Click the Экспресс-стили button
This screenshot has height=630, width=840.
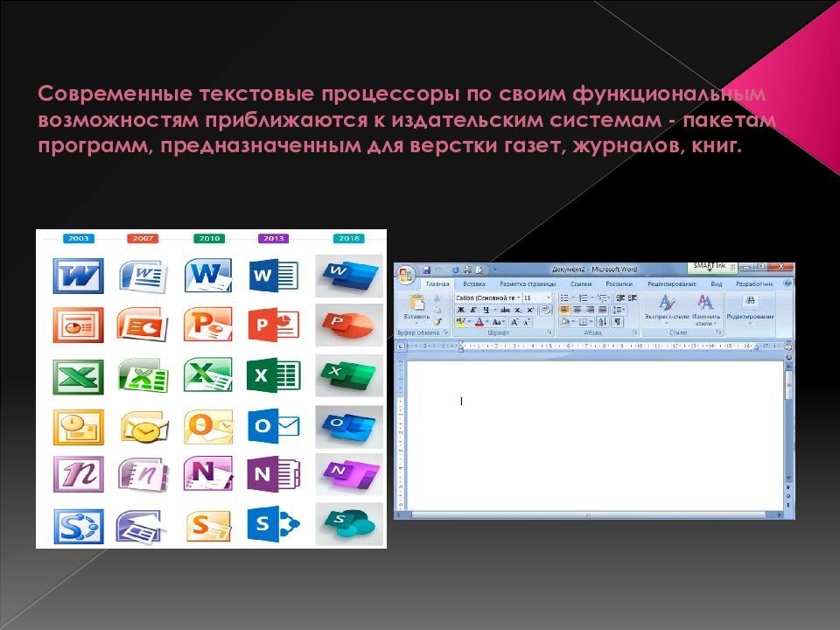tap(667, 310)
